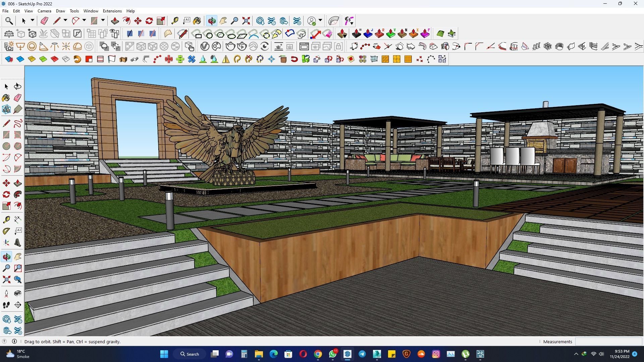Open the Select tool dropdown arrow
The image size is (644, 362).
point(32,21)
